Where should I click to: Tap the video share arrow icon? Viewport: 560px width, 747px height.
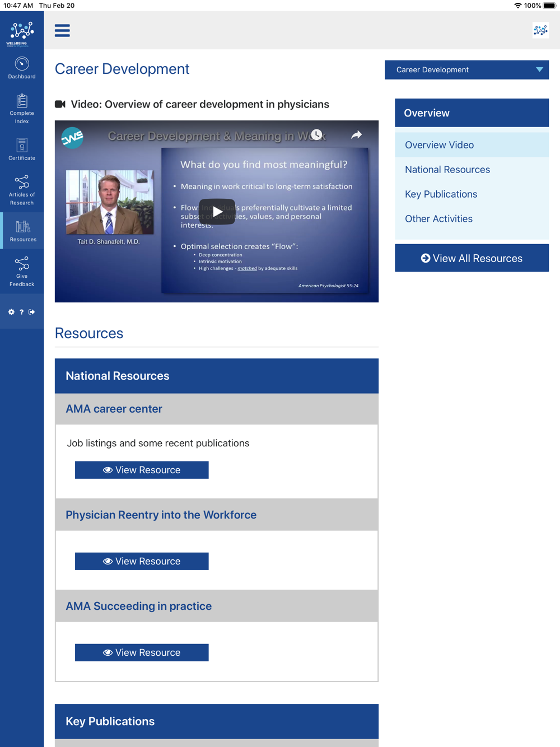356,134
